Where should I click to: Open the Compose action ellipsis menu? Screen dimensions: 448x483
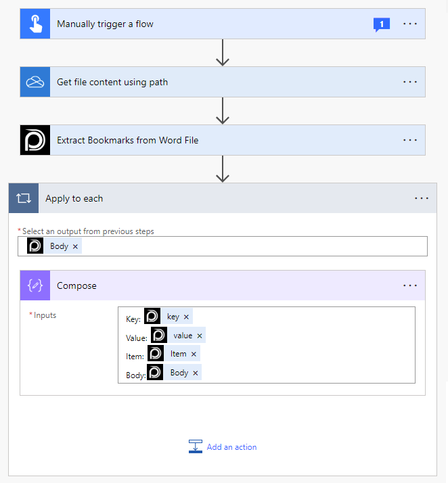click(410, 285)
